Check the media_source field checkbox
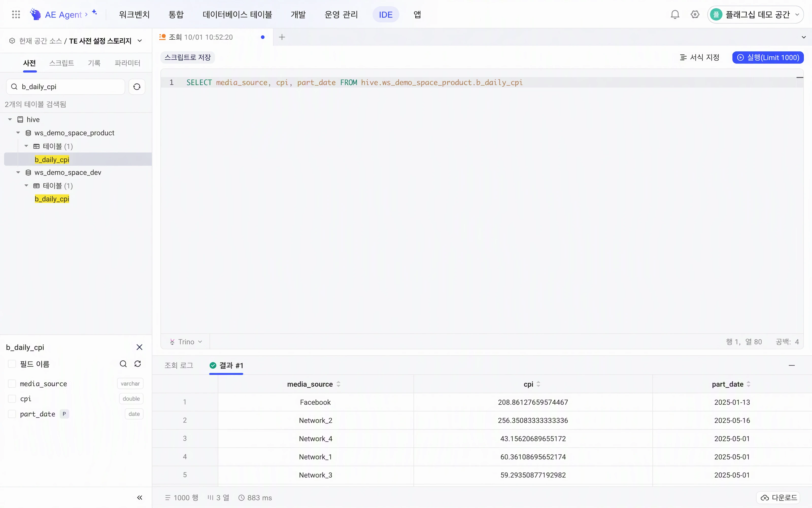 tap(12, 384)
